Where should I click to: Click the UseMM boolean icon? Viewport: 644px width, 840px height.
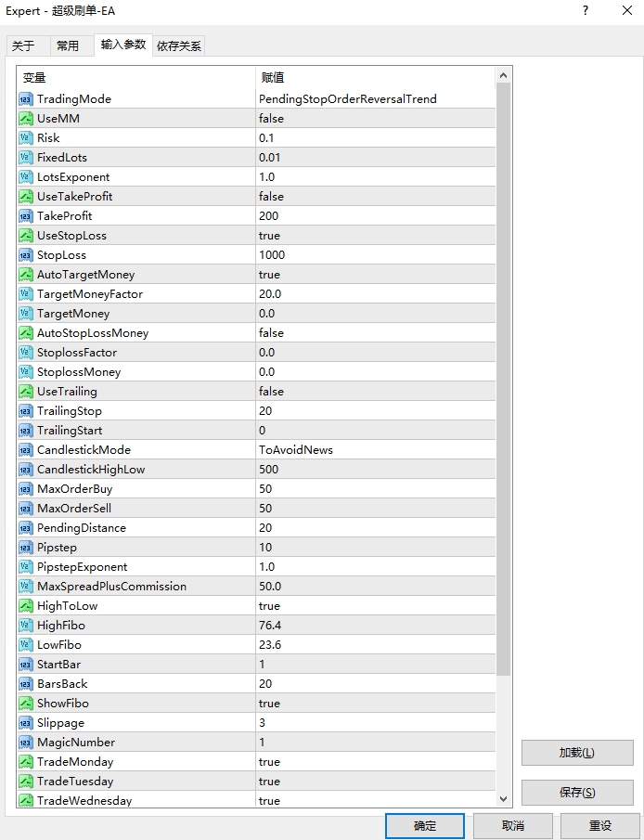[x=26, y=119]
